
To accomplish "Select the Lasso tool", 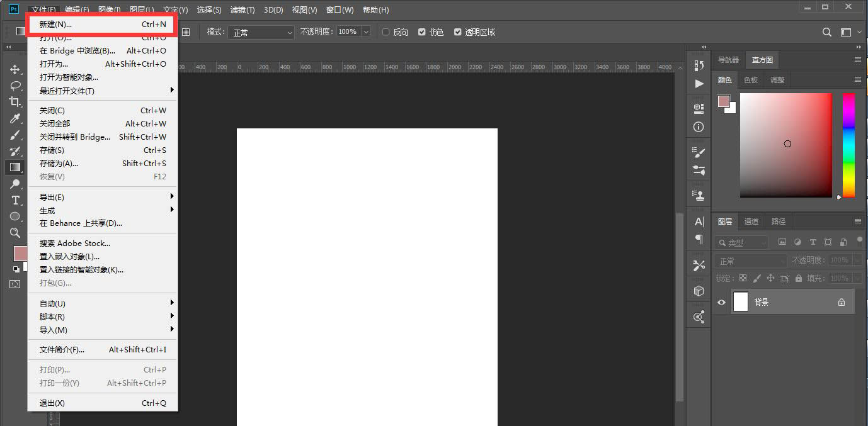I will tap(15, 86).
